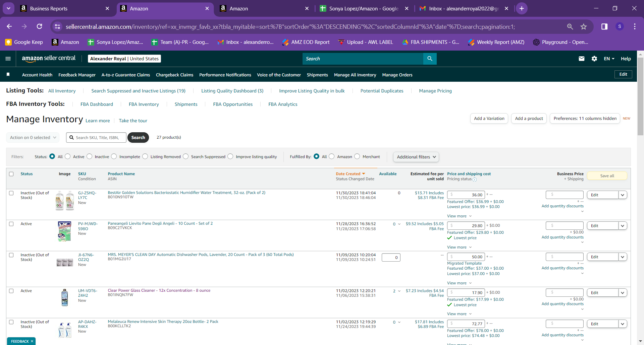644x345 pixels.
Task: Open Account Health in the navigation bar
Action: (x=37, y=75)
